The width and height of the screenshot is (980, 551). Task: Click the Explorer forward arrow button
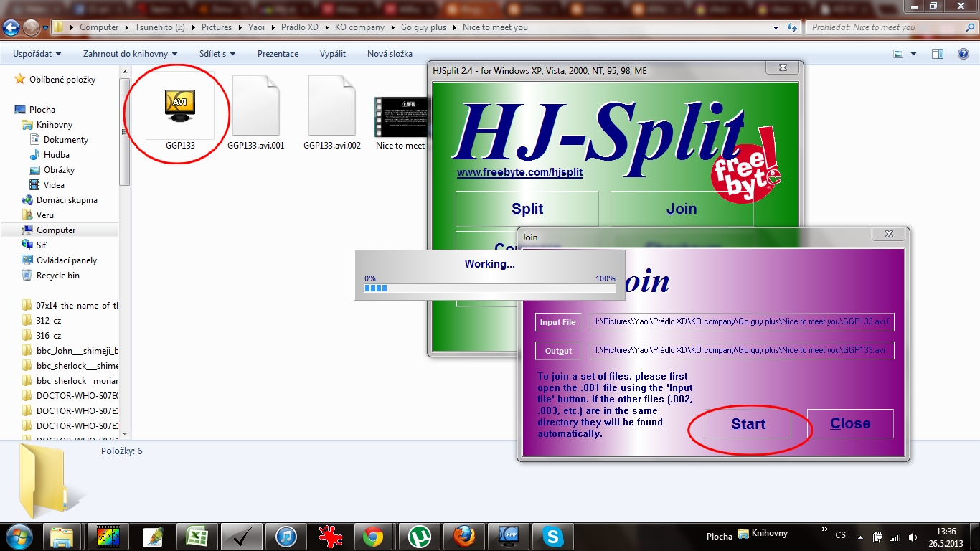31,28
